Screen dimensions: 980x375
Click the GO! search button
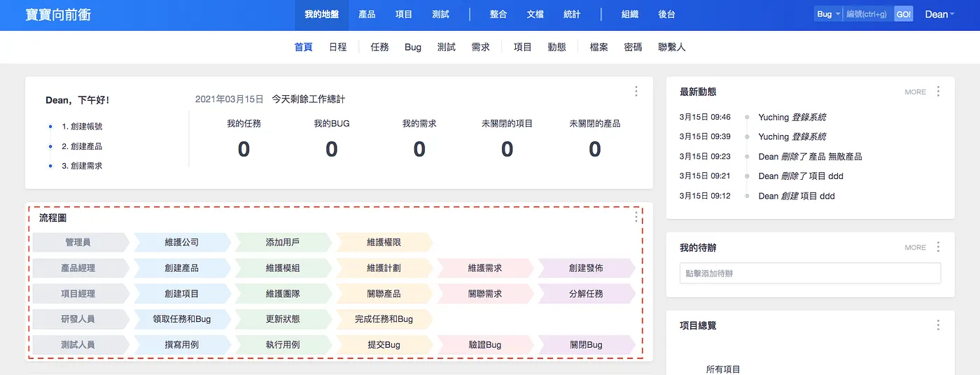(904, 14)
